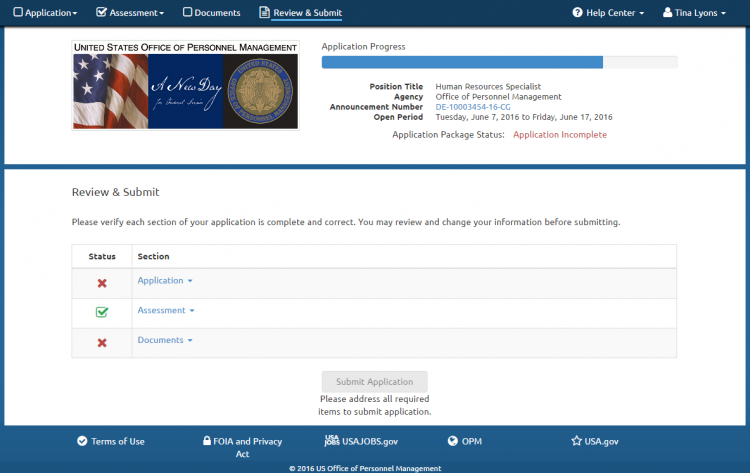The width and height of the screenshot is (750, 473).
Task: Click the Submit Application button
Action: pyautogui.click(x=375, y=382)
